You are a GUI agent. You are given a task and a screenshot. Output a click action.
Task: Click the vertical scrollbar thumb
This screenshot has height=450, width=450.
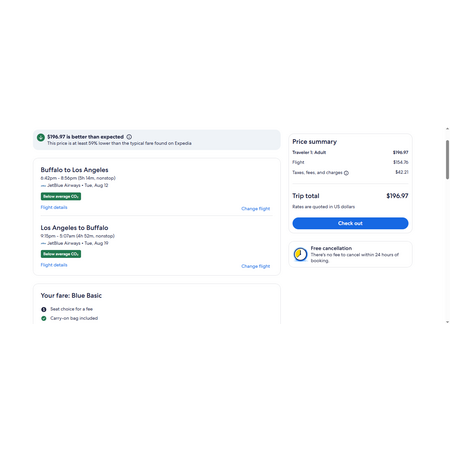tap(447, 160)
